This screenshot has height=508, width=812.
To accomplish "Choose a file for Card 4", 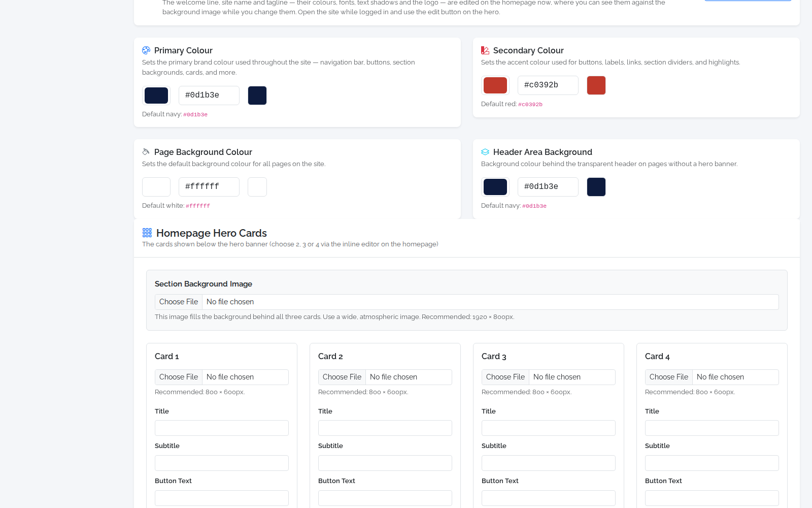I will click(x=669, y=377).
